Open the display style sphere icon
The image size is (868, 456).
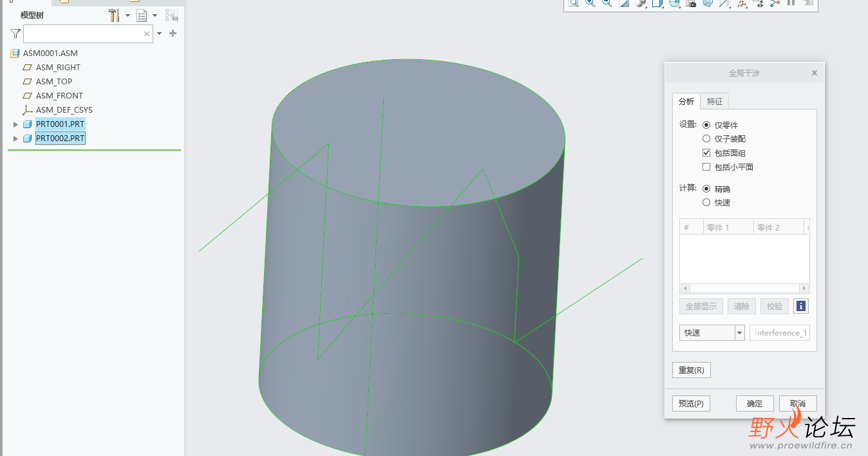[x=641, y=3]
